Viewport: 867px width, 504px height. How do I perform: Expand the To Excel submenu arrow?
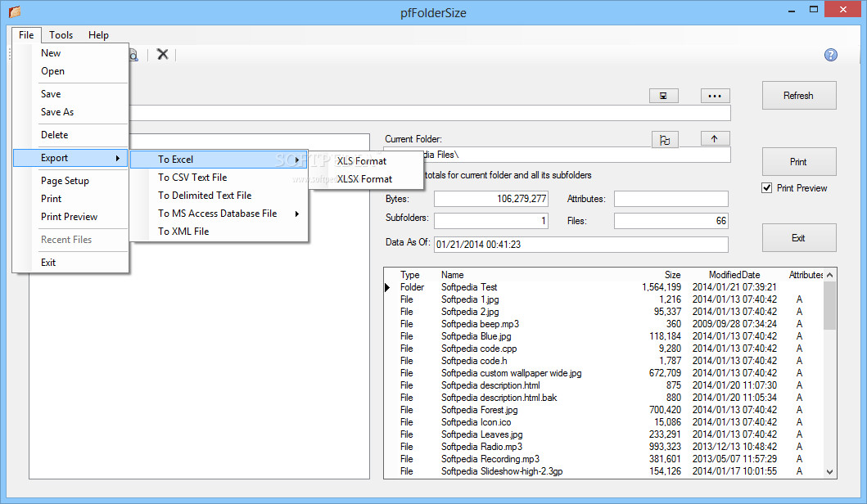point(297,160)
